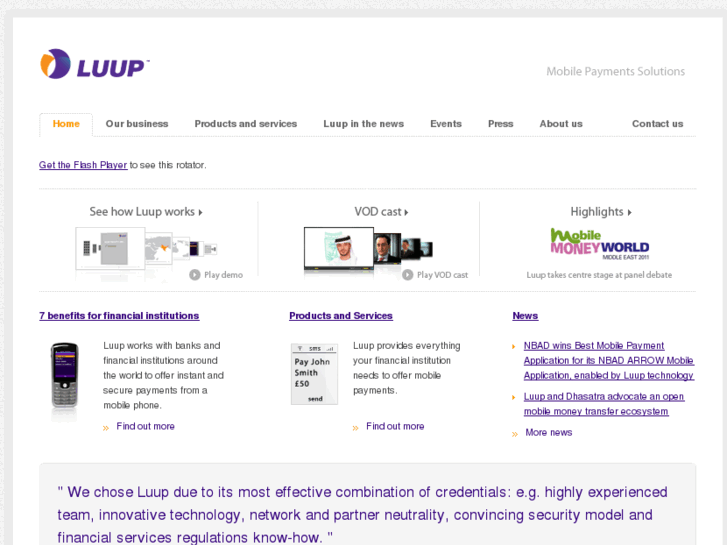Click the double-arrow icon beside More news
Screen dimensions: 727x545
tap(515, 435)
